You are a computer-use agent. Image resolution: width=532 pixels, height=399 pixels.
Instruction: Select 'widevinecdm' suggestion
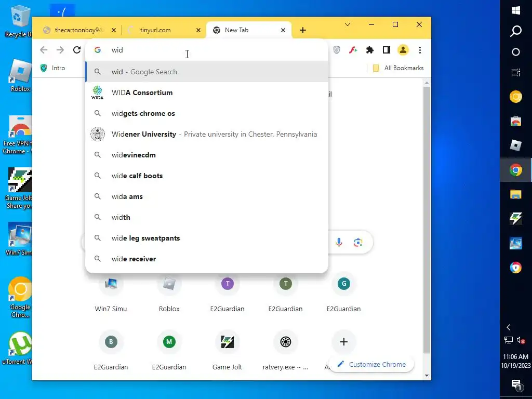pos(207,155)
